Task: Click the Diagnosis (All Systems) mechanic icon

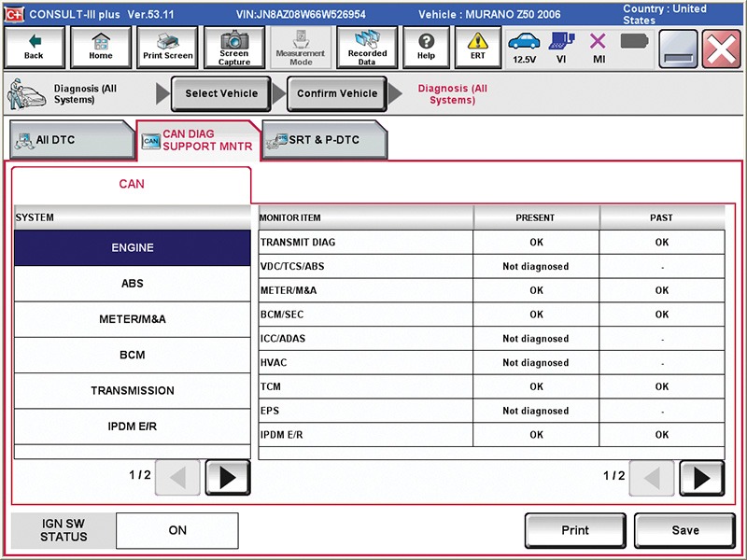Action: click(26, 94)
